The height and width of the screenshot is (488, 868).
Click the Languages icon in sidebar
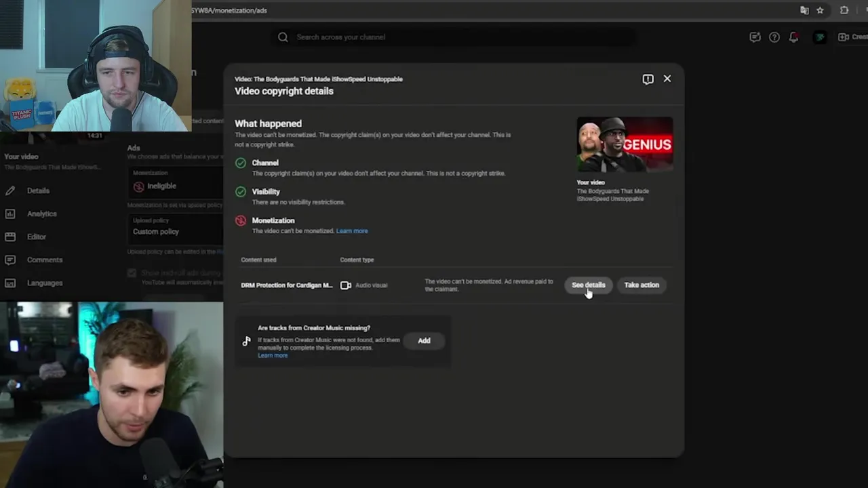tap(10, 283)
